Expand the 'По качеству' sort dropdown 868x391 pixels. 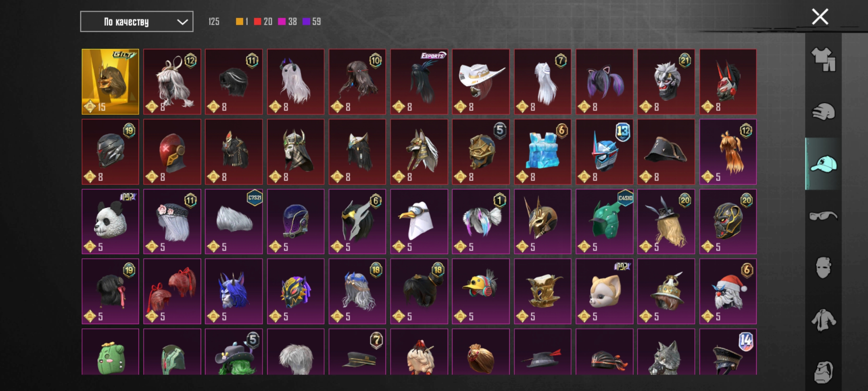pos(137,22)
